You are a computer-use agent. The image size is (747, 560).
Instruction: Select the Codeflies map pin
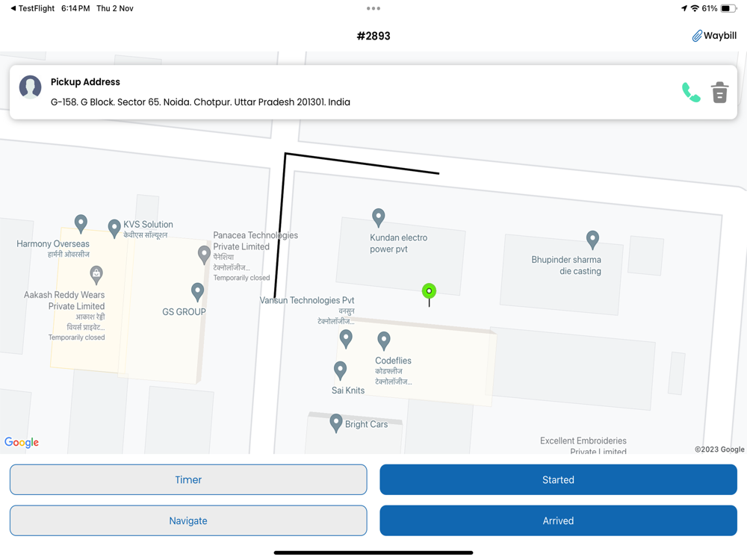383,340
